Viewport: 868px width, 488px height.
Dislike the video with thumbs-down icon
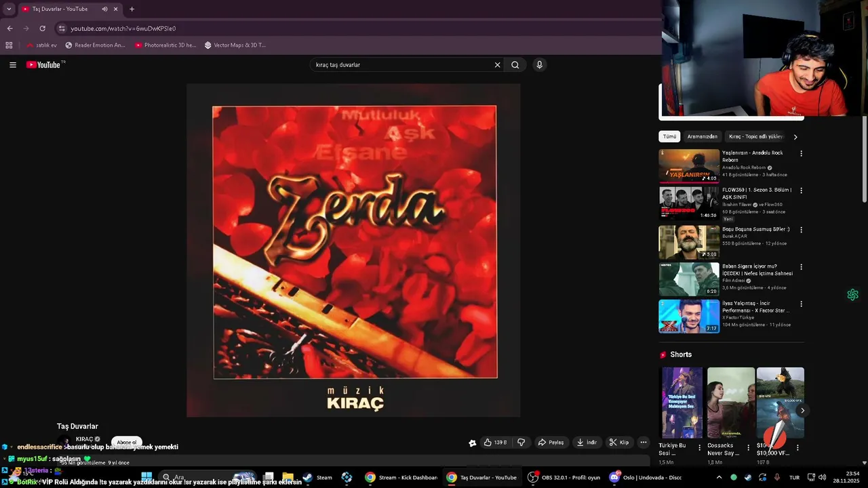point(521,443)
